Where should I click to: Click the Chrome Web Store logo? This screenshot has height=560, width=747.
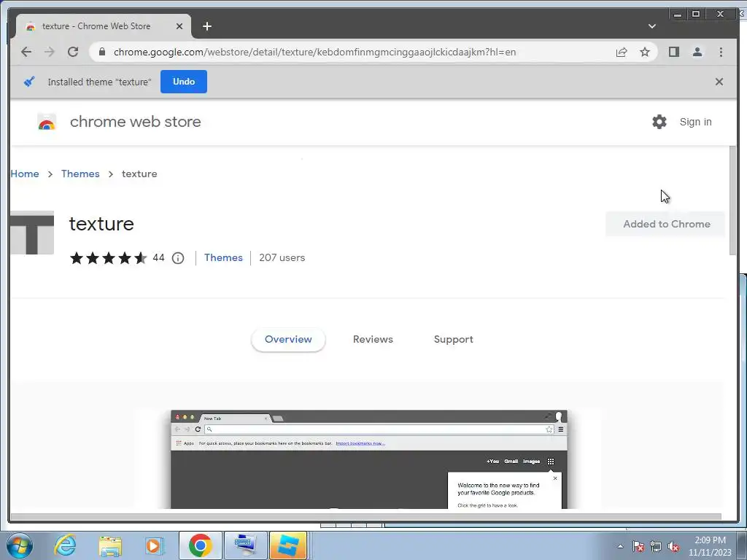[47, 122]
